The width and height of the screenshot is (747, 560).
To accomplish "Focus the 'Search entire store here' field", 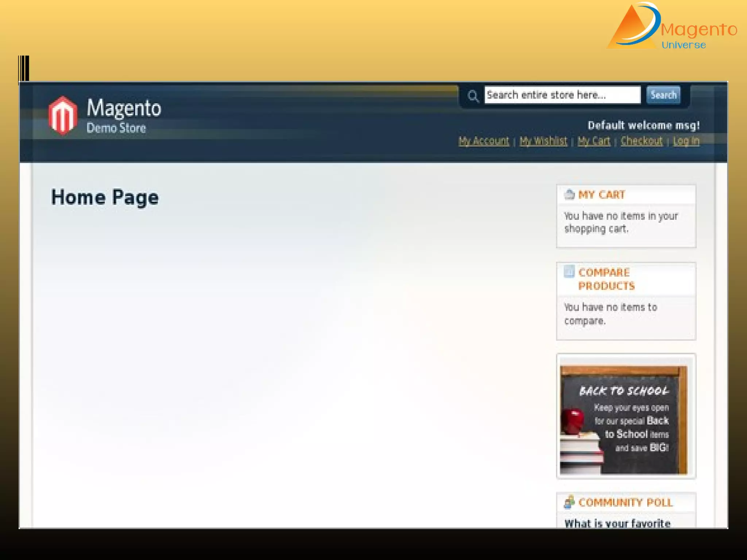I will click(562, 95).
